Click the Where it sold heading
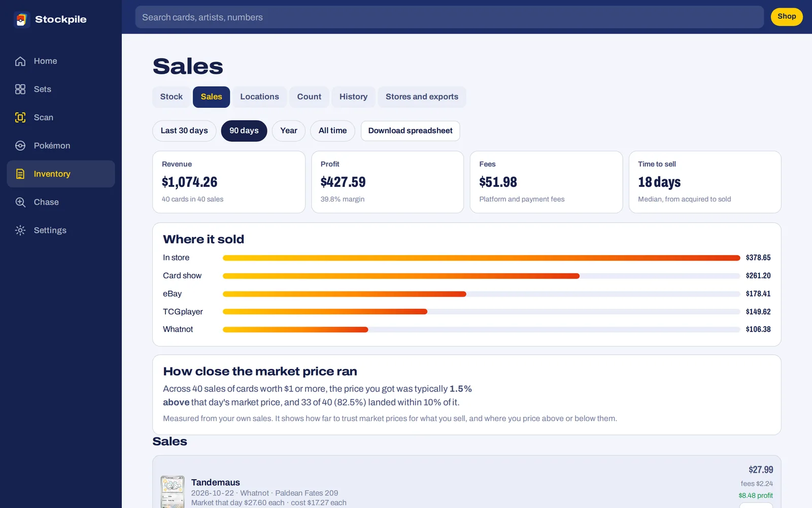The image size is (812, 508). [204, 239]
